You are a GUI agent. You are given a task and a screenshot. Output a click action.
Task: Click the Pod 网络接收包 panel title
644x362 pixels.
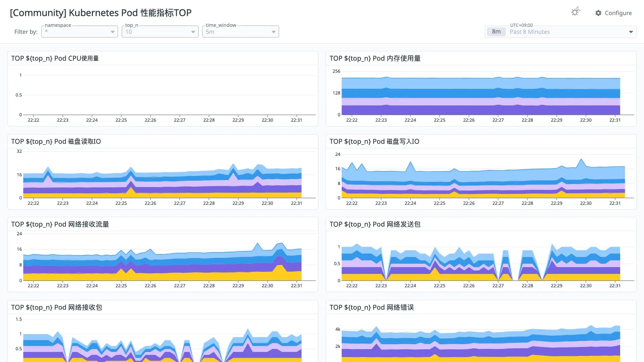click(x=57, y=307)
